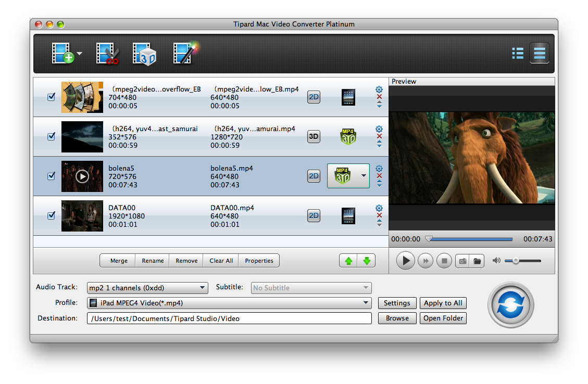Open the snapshot folder icon
588x384 pixels.
(x=477, y=261)
